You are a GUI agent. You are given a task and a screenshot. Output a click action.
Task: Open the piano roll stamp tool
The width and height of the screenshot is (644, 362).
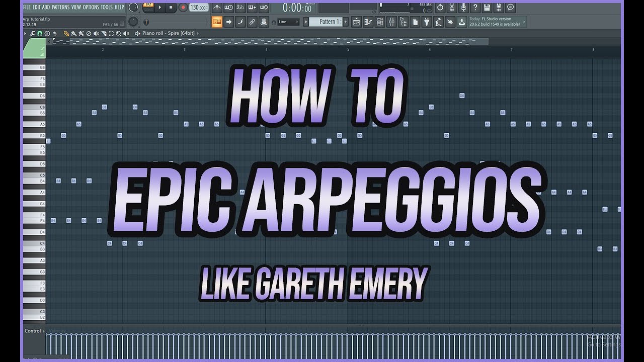[47, 33]
